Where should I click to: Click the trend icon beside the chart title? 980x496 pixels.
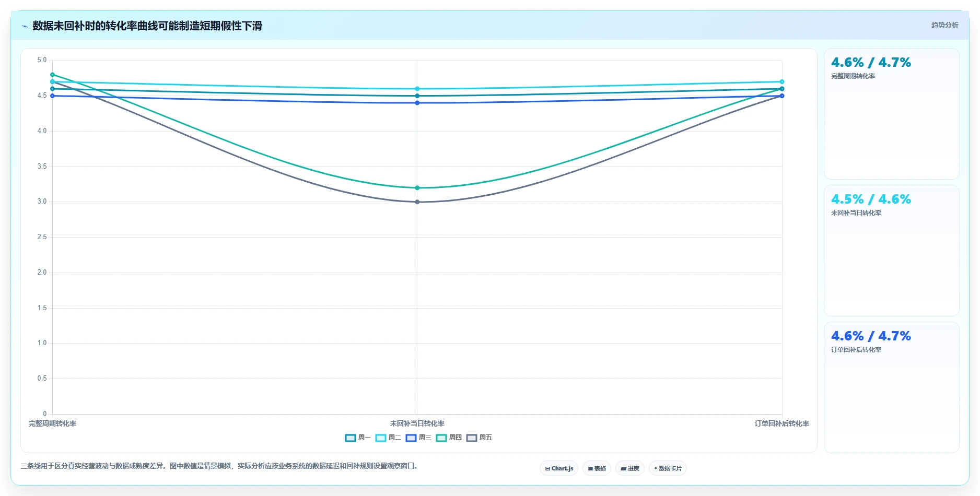pyautogui.click(x=25, y=26)
